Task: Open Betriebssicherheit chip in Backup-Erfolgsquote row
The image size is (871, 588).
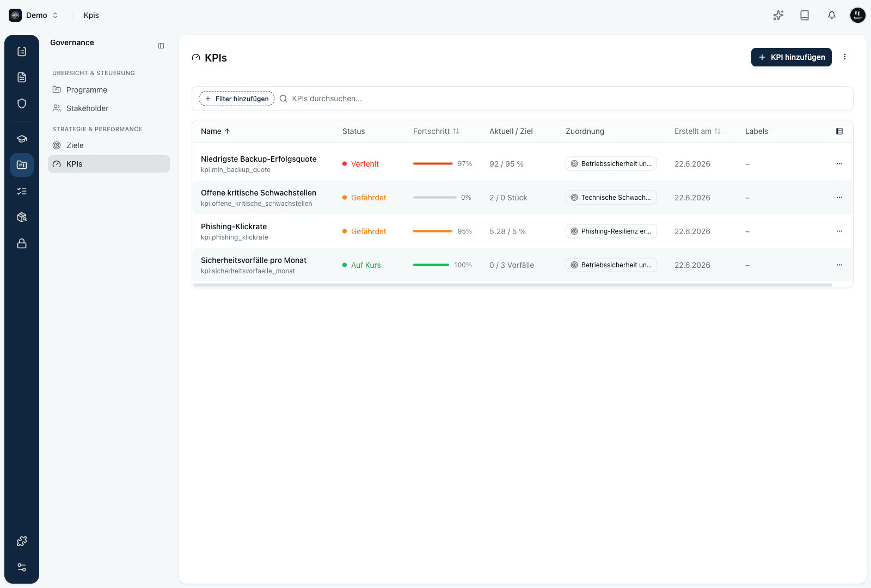Action: coord(611,164)
